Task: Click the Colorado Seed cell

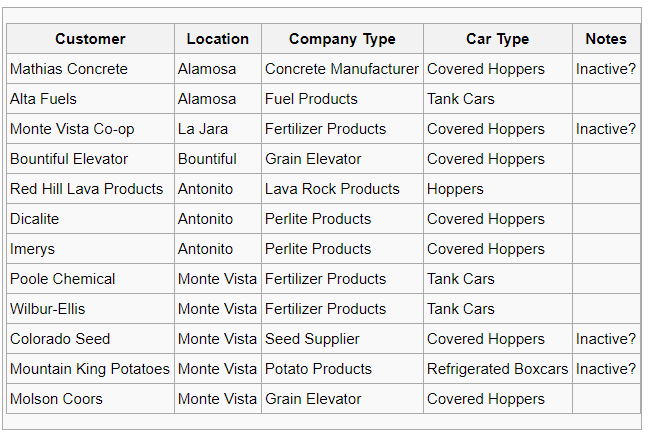Action: (x=91, y=339)
